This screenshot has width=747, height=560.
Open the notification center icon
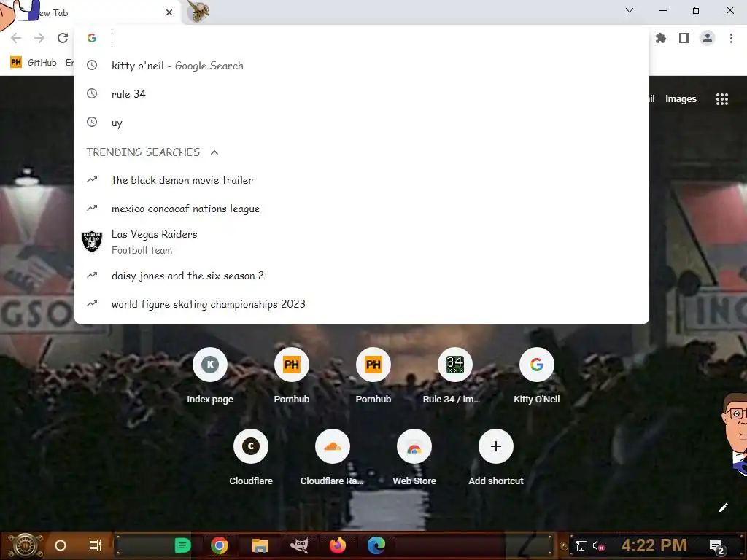(716, 545)
